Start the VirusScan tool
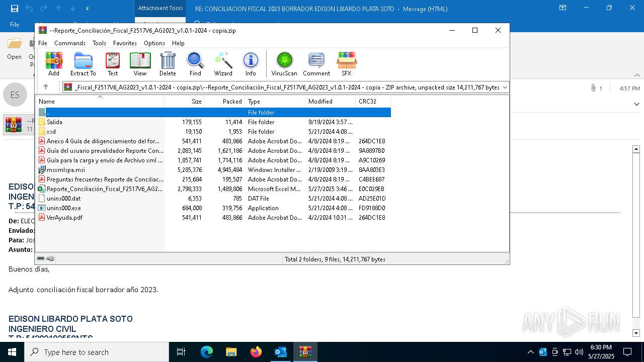 click(284, 64)
